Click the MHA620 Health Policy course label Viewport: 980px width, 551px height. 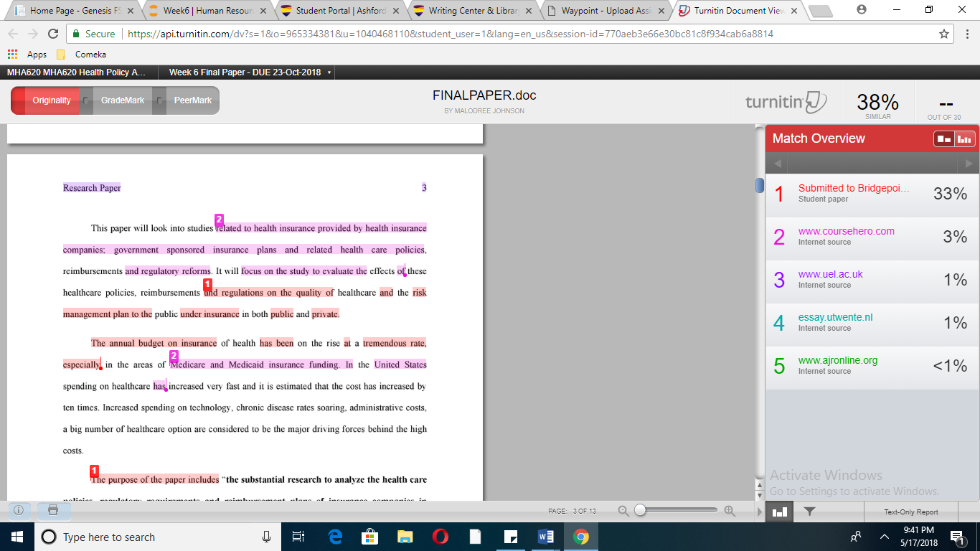tap(76, 72)
